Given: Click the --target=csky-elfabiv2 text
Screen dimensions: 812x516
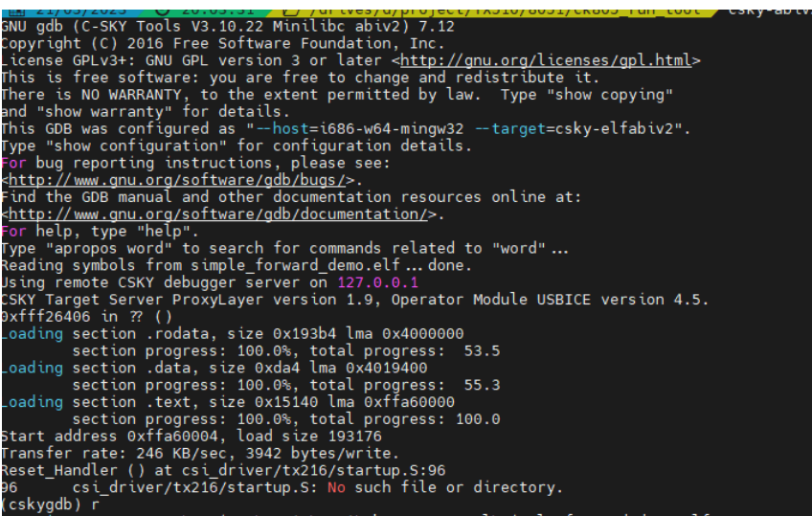Looking at the screenshot, I should (578, 129).
